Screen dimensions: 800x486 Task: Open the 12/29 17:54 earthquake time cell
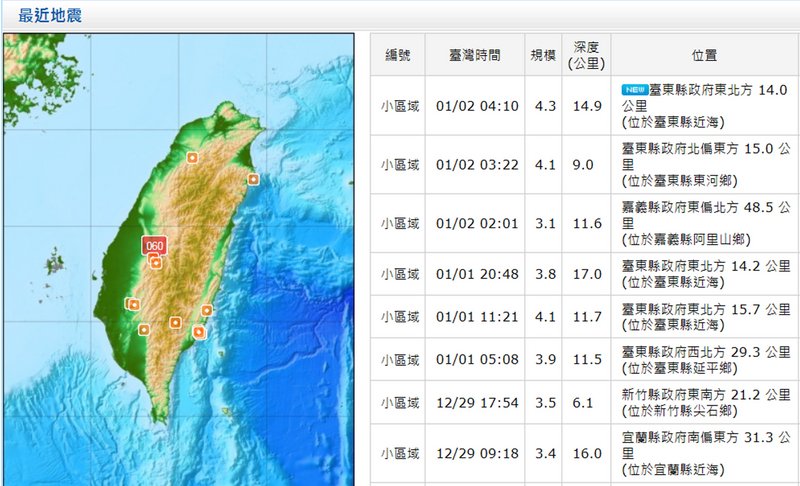477,403
